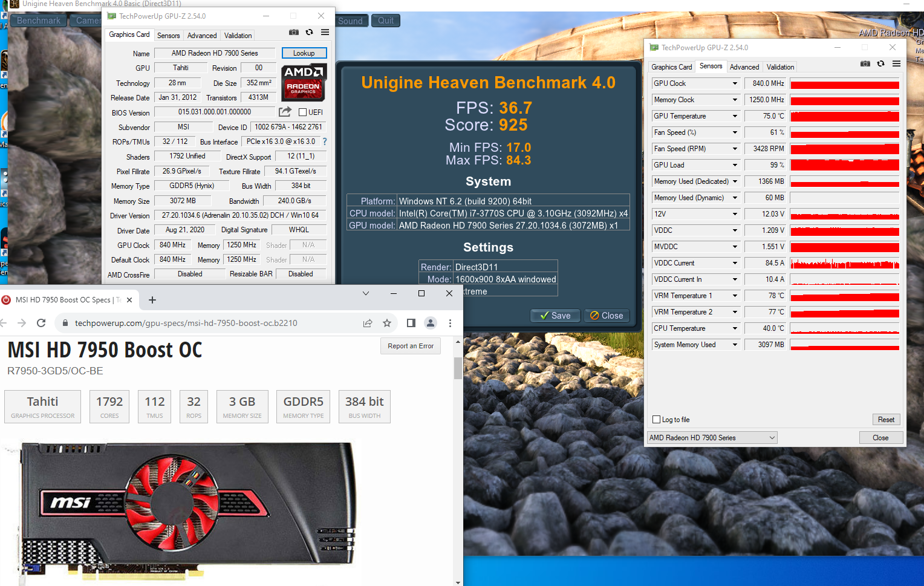The image size is (924, 586).
Task: Close the Heaven Benchmark results dialog
Action: click(x=607, y=316)
